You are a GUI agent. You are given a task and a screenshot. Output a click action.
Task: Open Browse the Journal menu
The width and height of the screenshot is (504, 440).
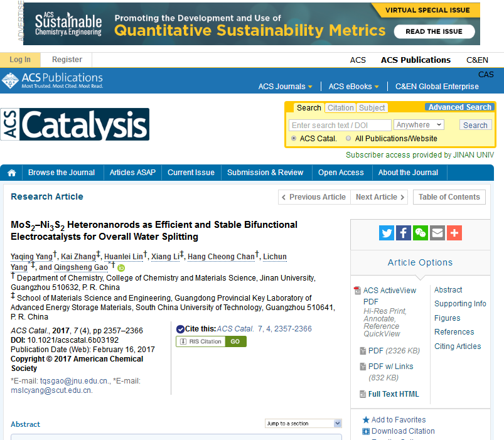click(62, 173)
